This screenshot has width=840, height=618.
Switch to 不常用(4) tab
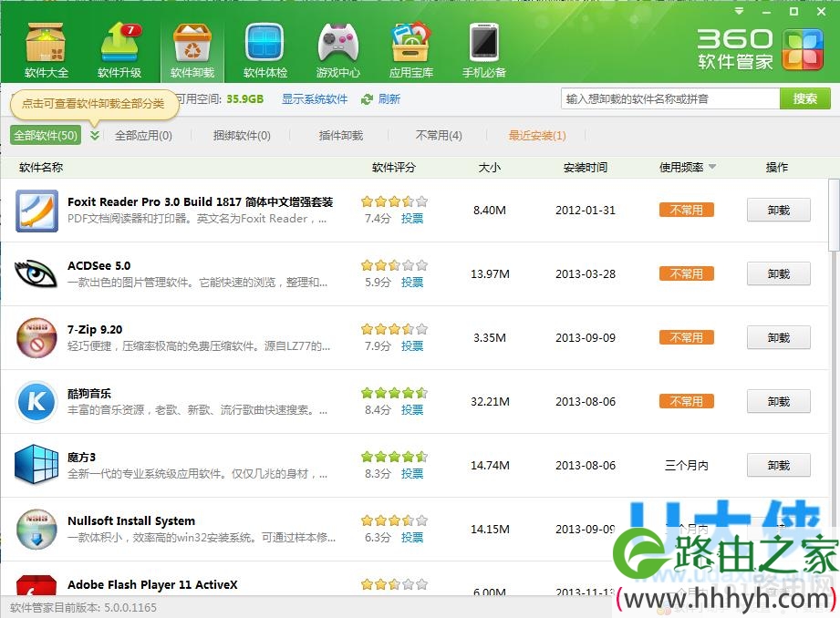[439, 136]
